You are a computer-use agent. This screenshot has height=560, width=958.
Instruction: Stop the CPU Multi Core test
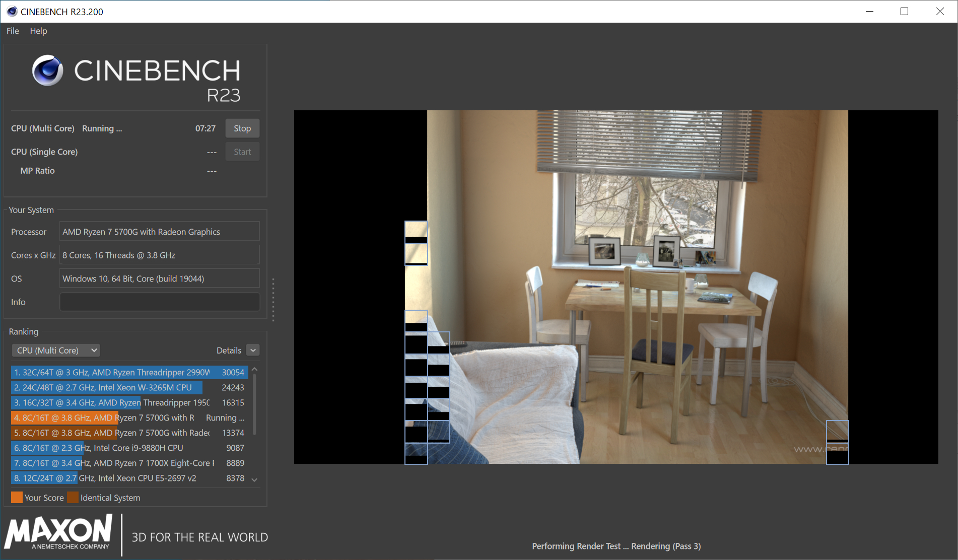point(242,128)
